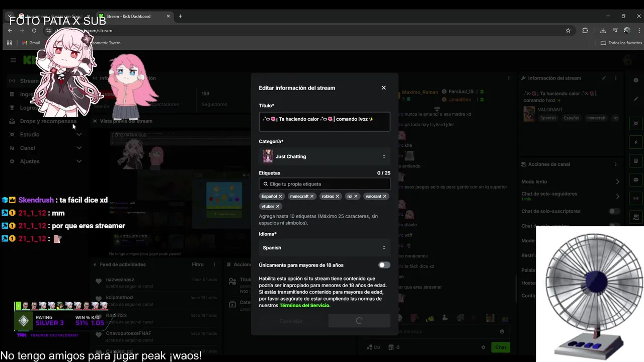Open the Stream sidebar item
The height and width of the screenshot is (362, 644).
(x=29, y=81)
